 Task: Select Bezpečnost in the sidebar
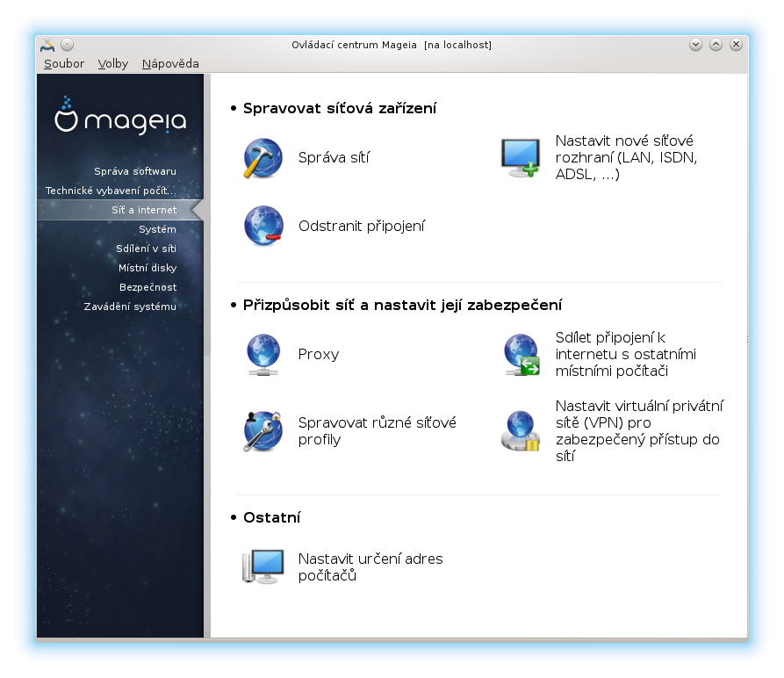(147, 287)
